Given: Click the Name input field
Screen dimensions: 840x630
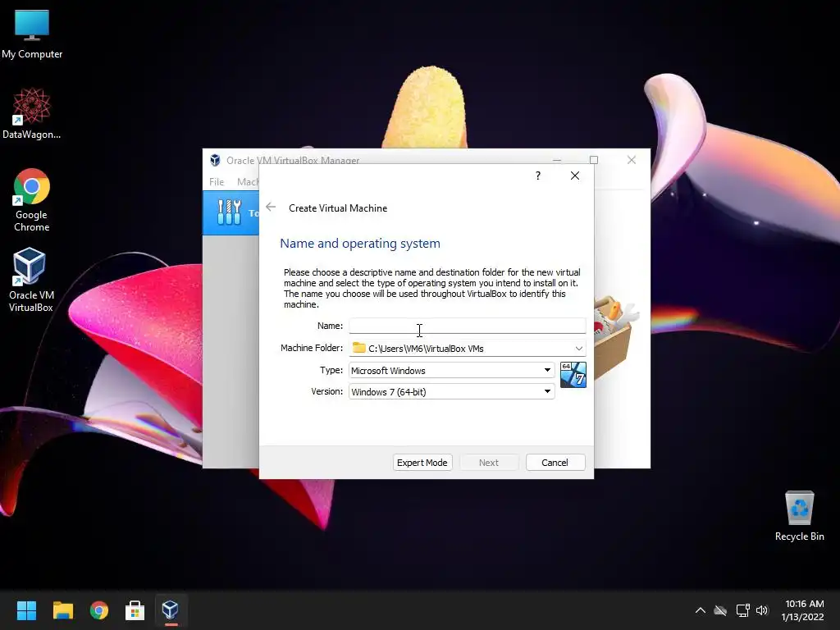Looking at the screenshot, I should click(x=467, y=326).
